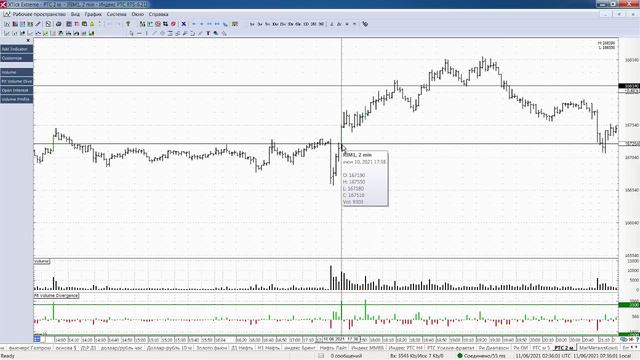Image resolution: width=640 pixels, height=360 pixels.
Task: Open the Вид menu
Action: 75,14
